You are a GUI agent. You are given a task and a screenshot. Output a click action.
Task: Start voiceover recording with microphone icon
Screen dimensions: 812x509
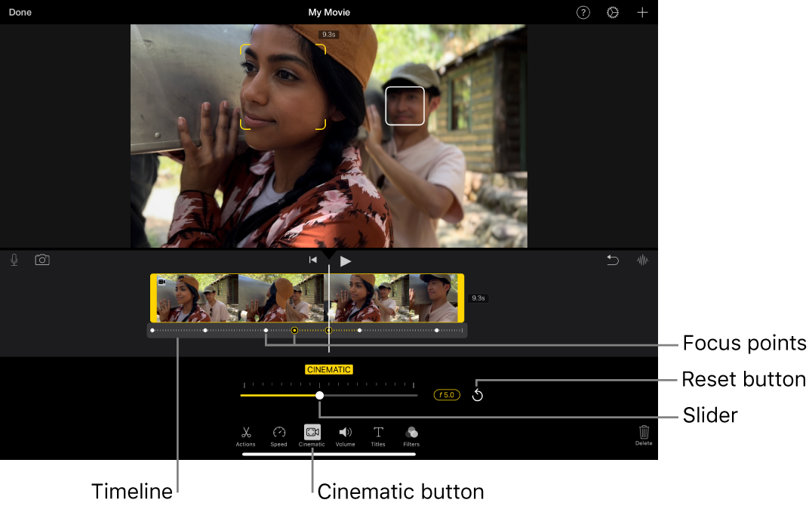[14, 260]
